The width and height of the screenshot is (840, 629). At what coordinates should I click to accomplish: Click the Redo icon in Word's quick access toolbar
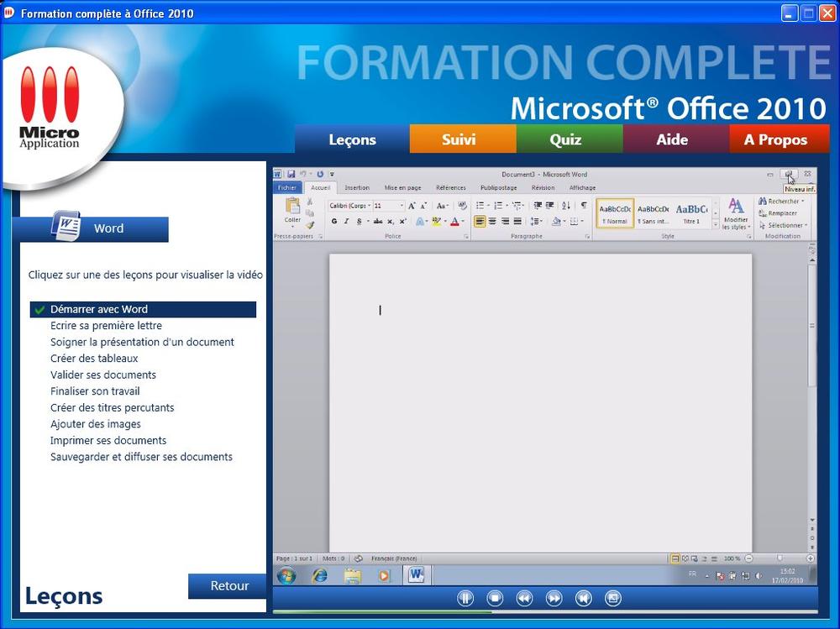pos(320,174)
